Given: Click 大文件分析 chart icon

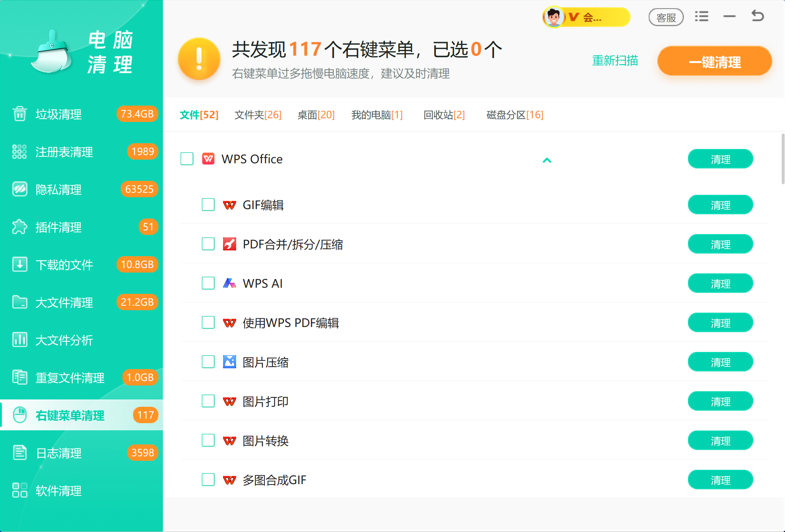Looking at the screenshot, I should 20,340.
